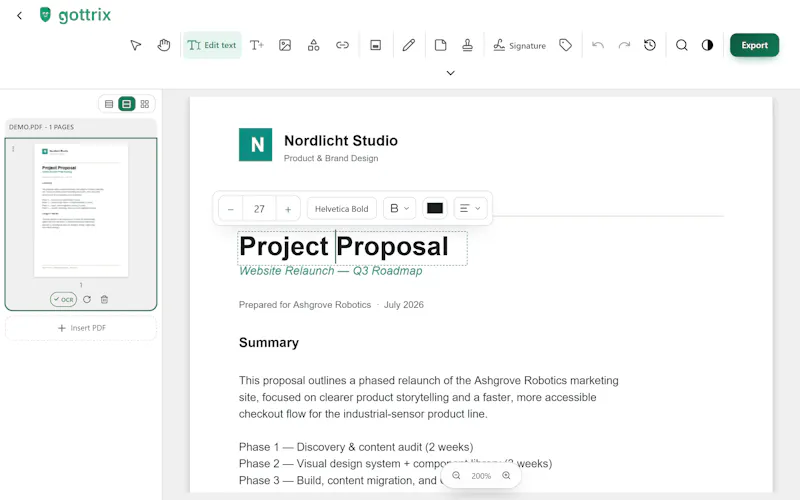Viewport: 800px width, 500px height.
Task: Increase font size with plus
Action: click(288, 209)
